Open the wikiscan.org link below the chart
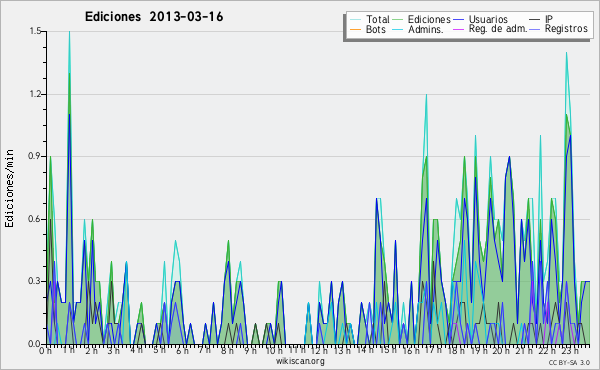This screenshot has width=600, height=370. coord(300,361)
